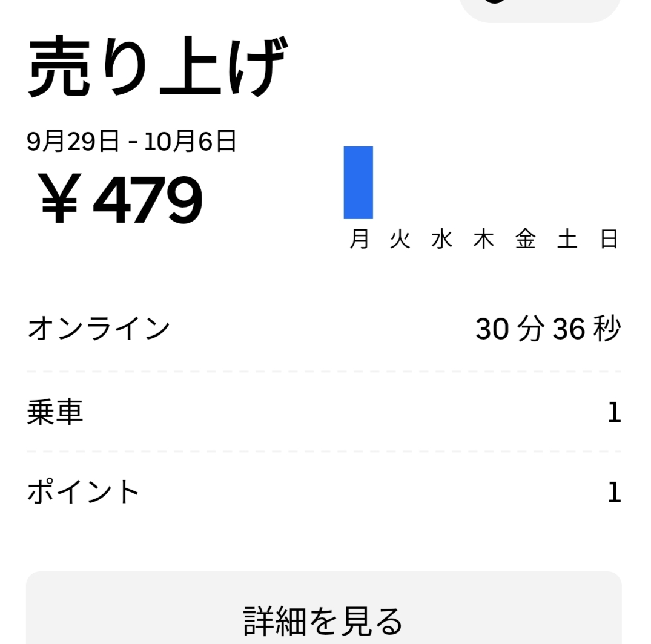651x644 pixels.
Task: Click the divider between オンライン and 乗車
Action: click(x=323, y=372)
